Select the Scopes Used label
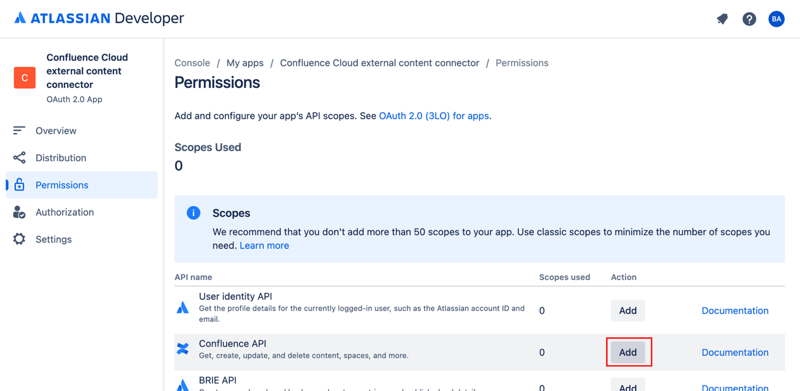The image size is (800, 391). click(x=208, y=148)
